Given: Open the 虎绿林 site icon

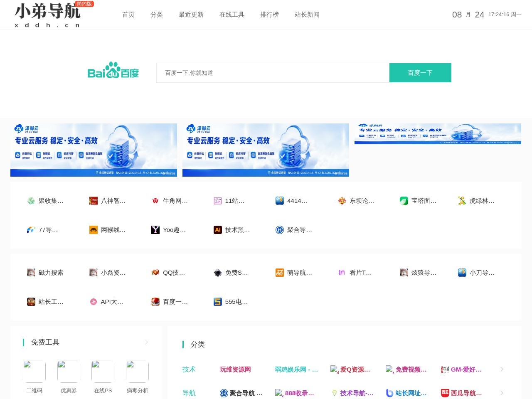Looking at the screenshot, I should click(x=462, y=201).
